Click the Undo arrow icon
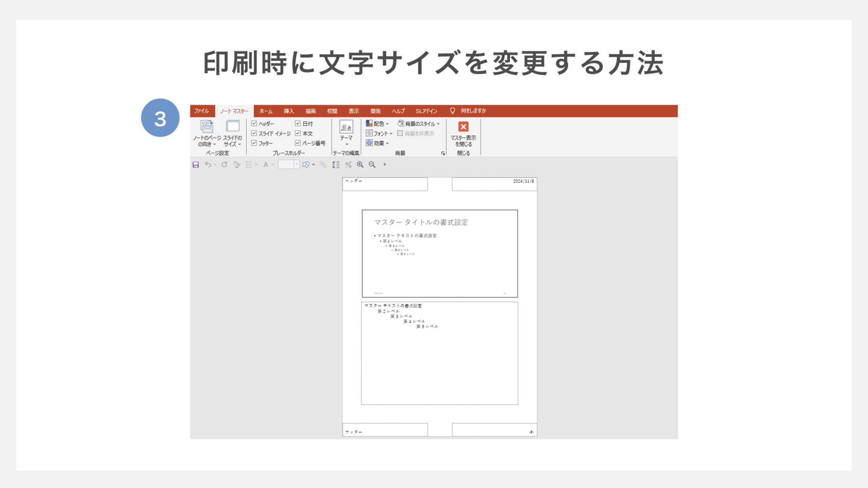The width and height of the screenshot is (868, 488). pos(208,164)
